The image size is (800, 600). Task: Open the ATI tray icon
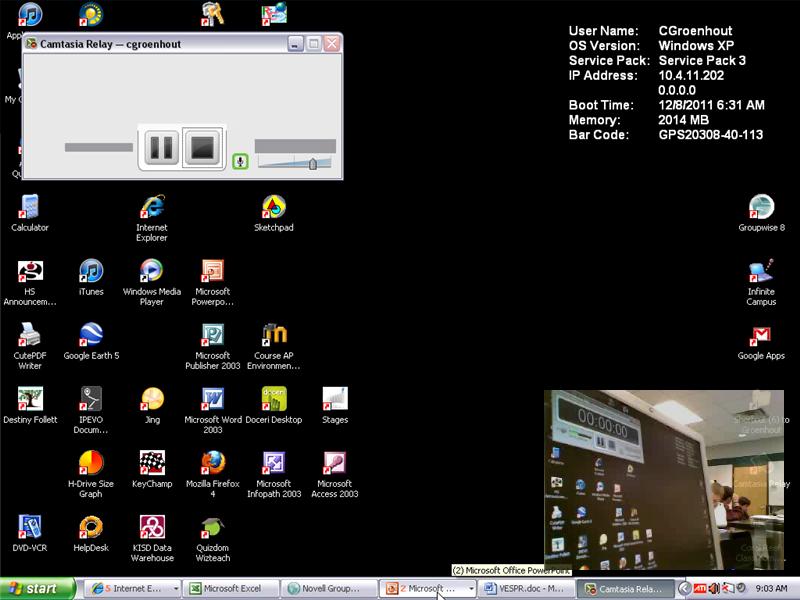tap(700, 589)
